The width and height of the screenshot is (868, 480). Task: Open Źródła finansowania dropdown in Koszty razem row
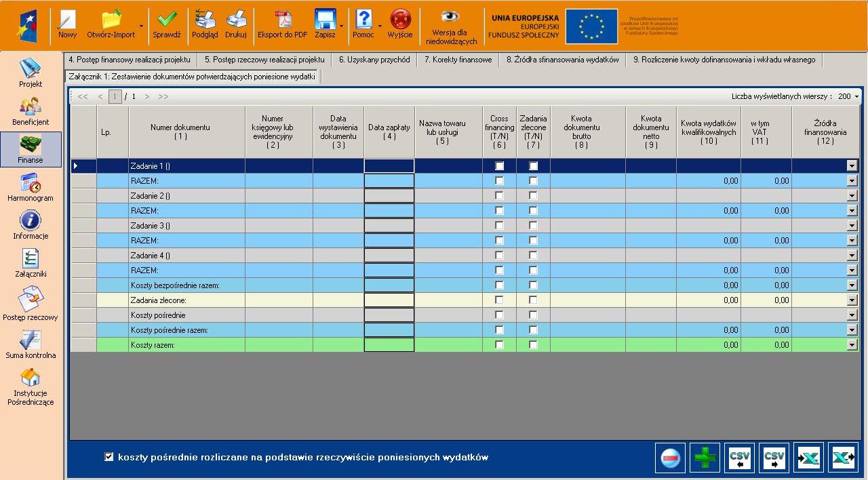pyautogui.click(x=852, y=345)
